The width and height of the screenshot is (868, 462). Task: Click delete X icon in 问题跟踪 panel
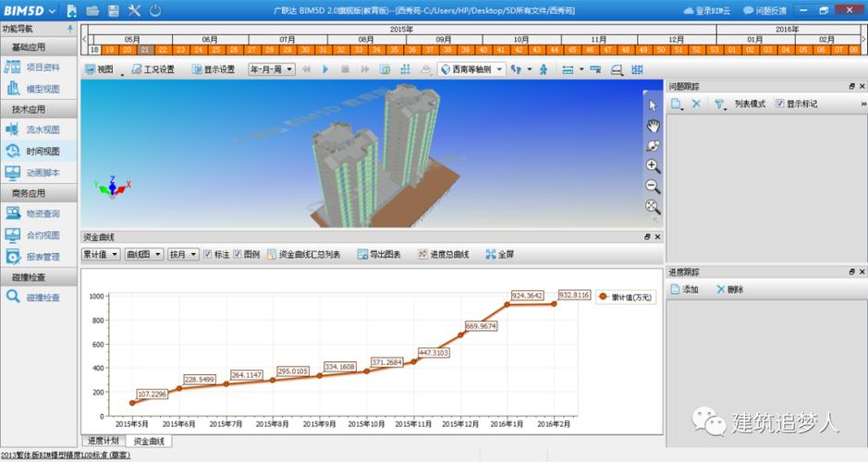(x=696, y=103)
